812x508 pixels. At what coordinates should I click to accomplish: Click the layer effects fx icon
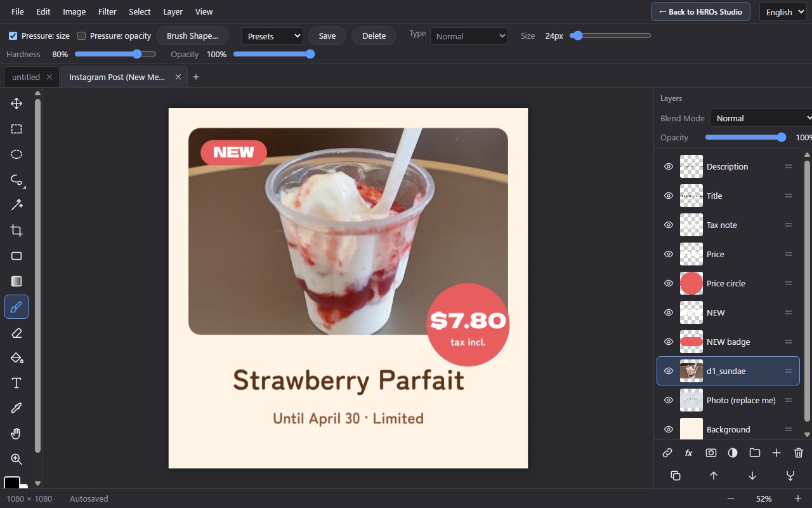(689, 453)
